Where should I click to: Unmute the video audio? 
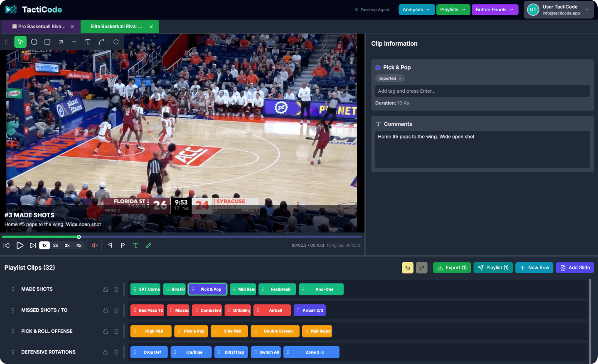(x=94, y=245)
